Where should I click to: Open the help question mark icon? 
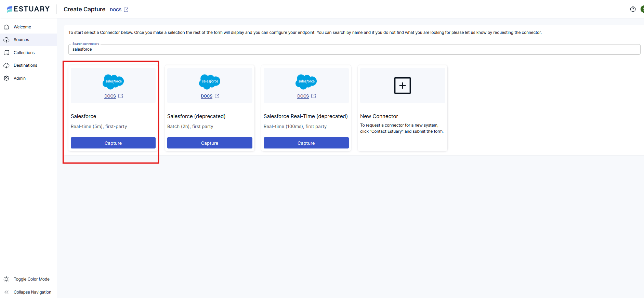633,9
